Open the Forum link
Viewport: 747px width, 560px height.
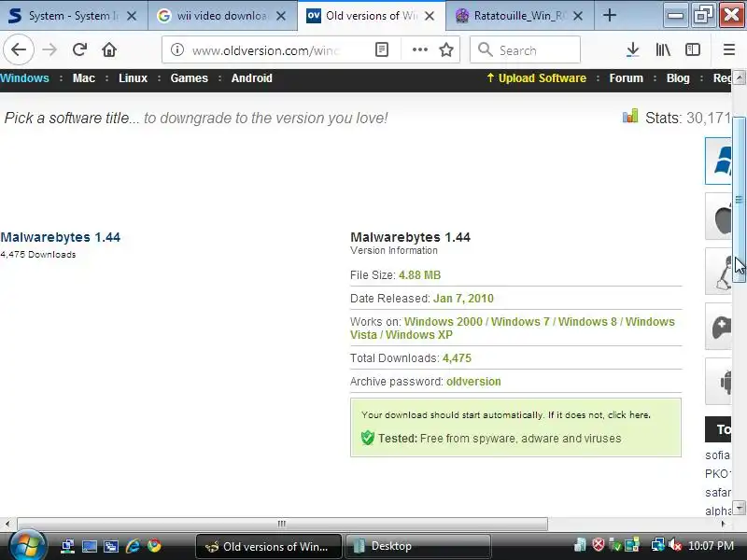(626, 78)
